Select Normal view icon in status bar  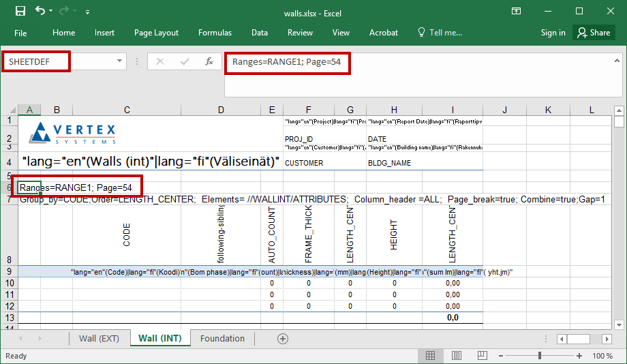tap(430, 356)
